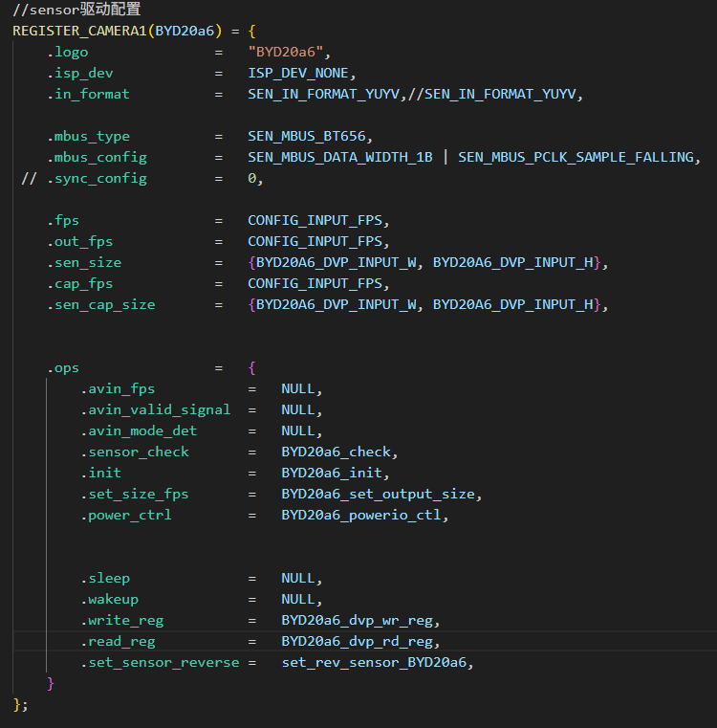Select BYD20a6_set_output_size function name
This screenshot has height=728, width=717.
(379, 495)
